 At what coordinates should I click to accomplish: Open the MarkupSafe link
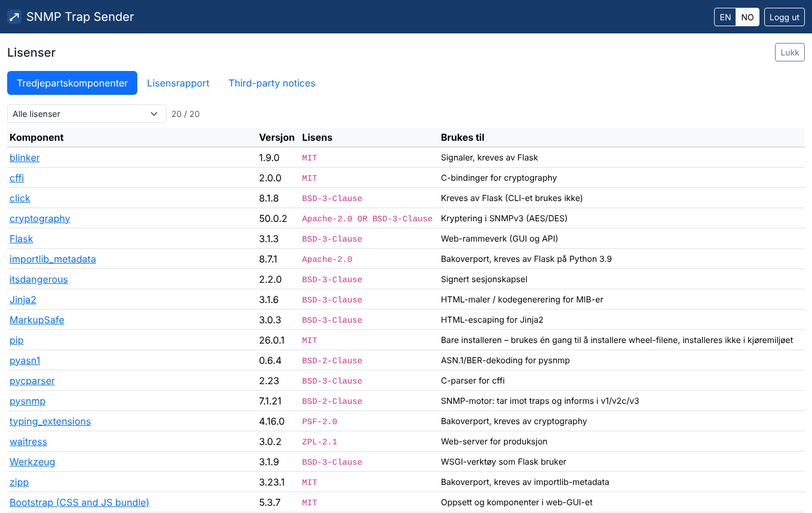(37, 320)
